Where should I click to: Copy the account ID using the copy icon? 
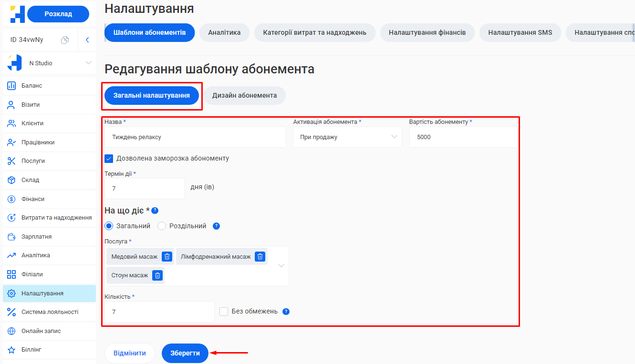coord(65,40)
